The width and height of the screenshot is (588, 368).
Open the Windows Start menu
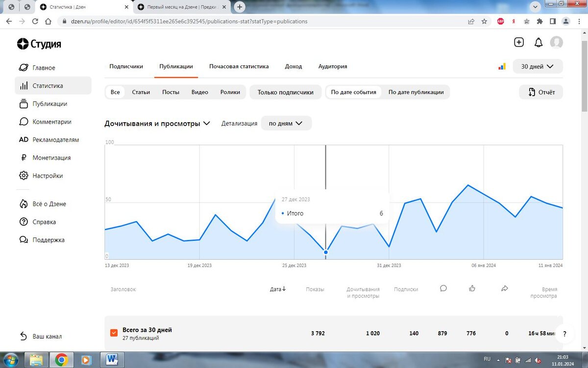tap(12, 360)
